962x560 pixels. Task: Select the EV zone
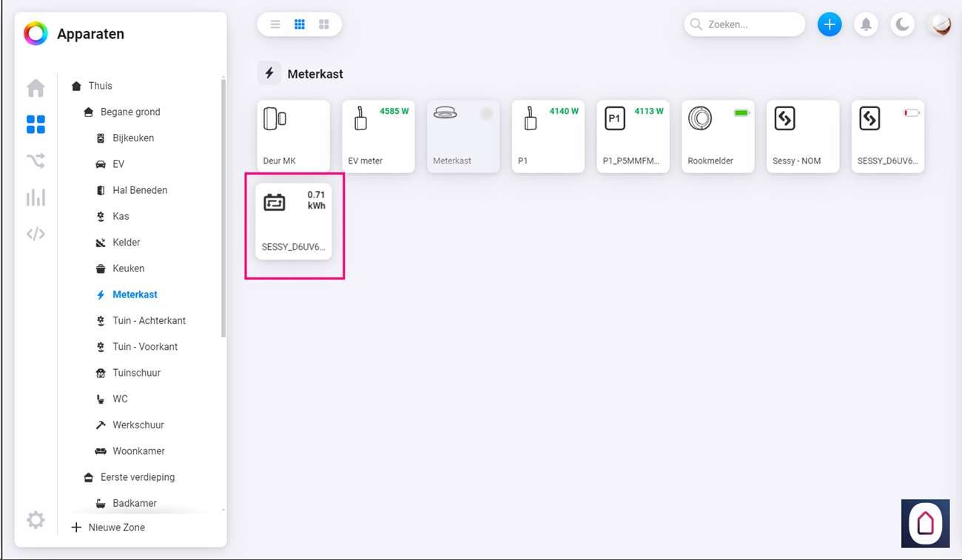pyautogui.click(x=118, y=164)
